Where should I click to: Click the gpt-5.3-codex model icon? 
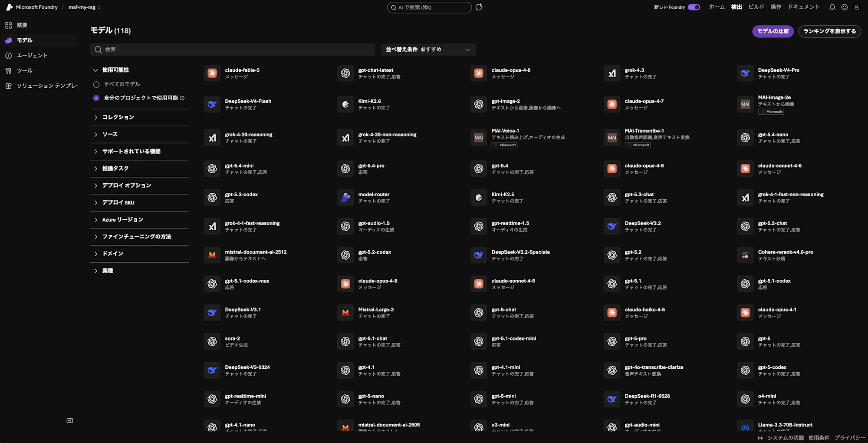point(212,198)
